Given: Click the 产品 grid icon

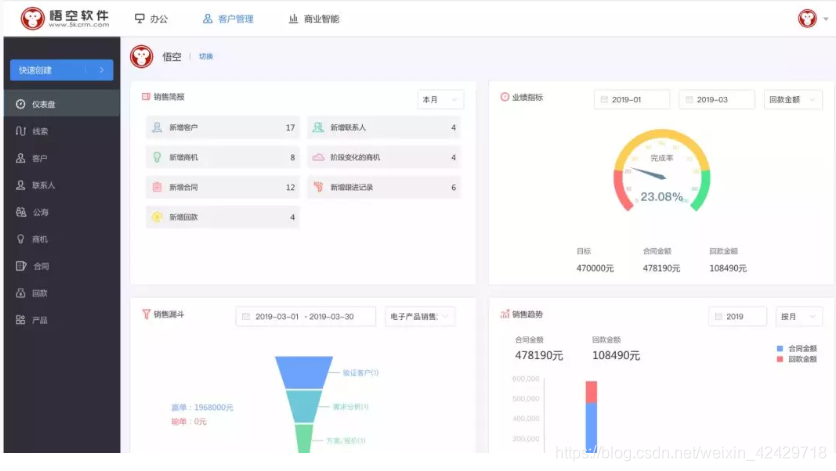Looking at the screenshot, I should [x=20, y=320].
